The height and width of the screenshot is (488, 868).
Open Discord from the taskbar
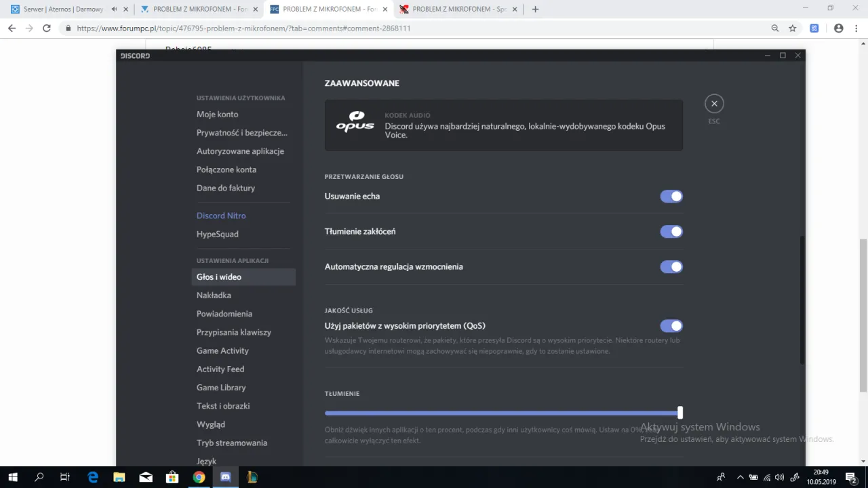(225, 477)
